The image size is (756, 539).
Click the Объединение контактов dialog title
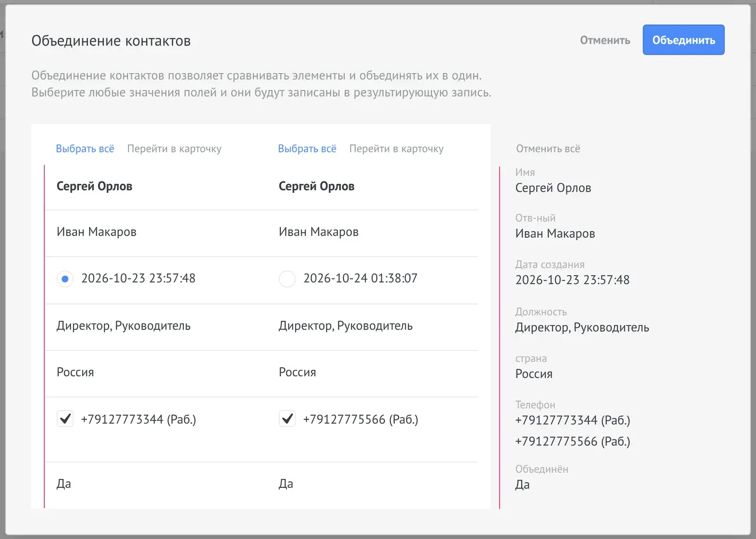(111, 41)
